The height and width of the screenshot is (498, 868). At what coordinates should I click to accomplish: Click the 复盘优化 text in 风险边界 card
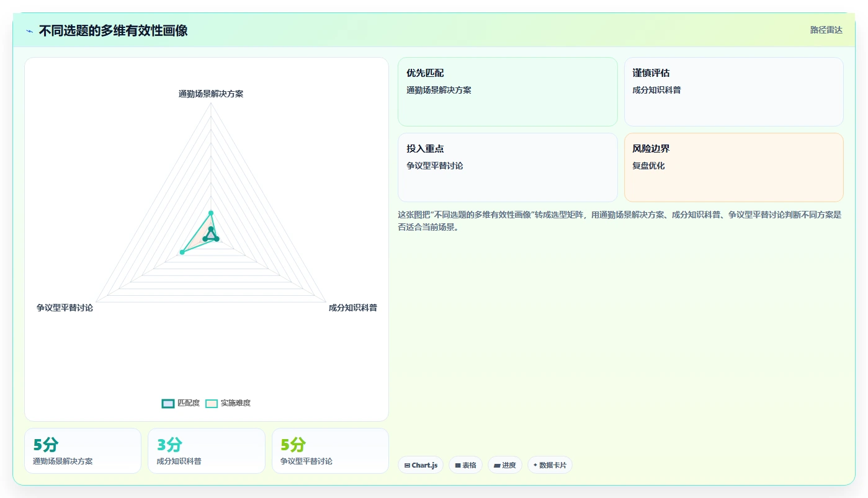(648, 166)
